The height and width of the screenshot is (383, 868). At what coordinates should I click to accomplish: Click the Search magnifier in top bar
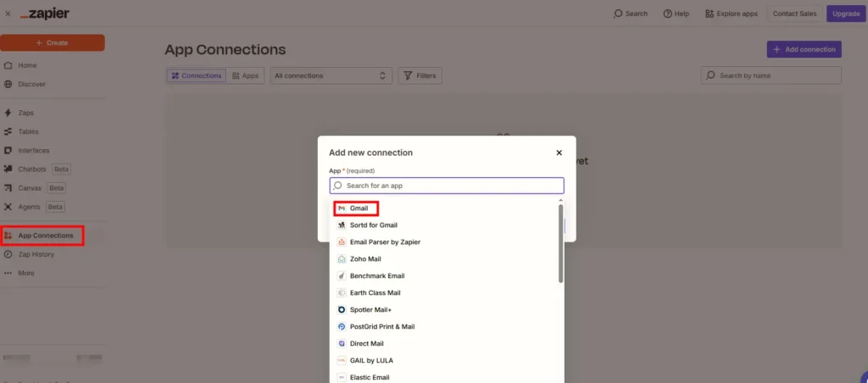tap(618, 14)
